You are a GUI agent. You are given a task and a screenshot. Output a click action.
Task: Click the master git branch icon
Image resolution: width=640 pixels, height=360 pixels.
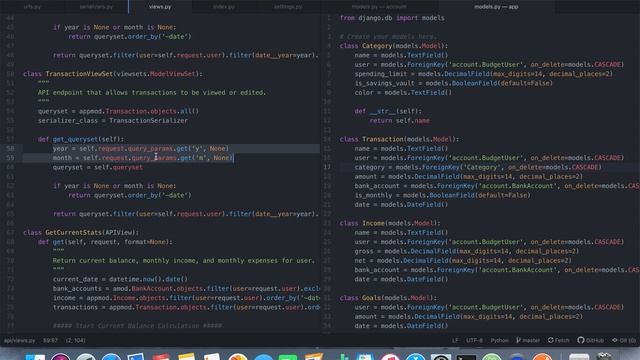click(x=528, y=340)
